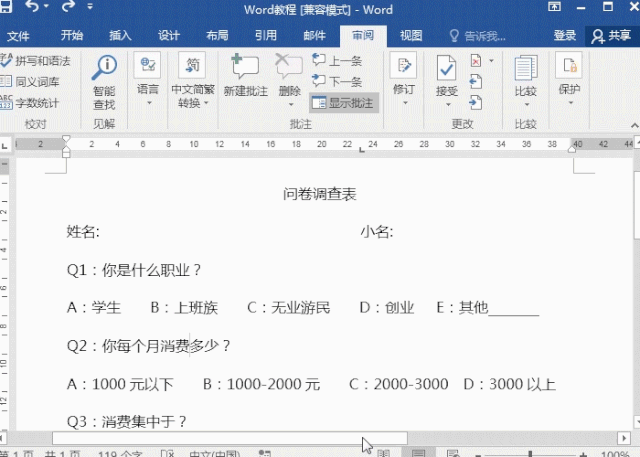Click the previous change left-arrow icon
Screen dimensions: 640x457
click(476, 82)
